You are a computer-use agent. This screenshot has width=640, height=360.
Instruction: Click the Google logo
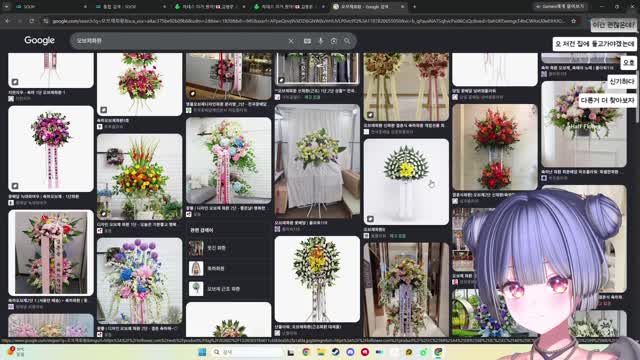point(39,40)
